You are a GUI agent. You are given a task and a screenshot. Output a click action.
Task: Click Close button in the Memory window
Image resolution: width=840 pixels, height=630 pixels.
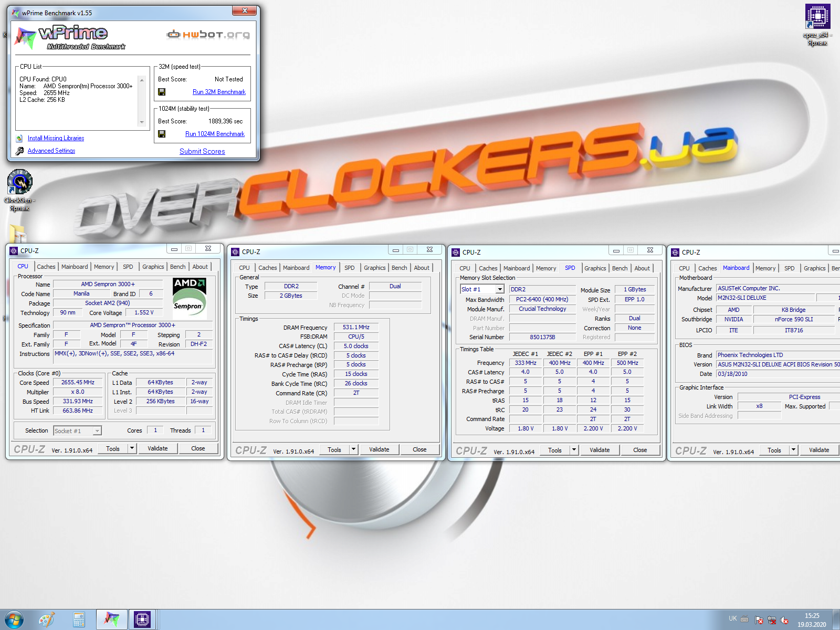(419, 449)
